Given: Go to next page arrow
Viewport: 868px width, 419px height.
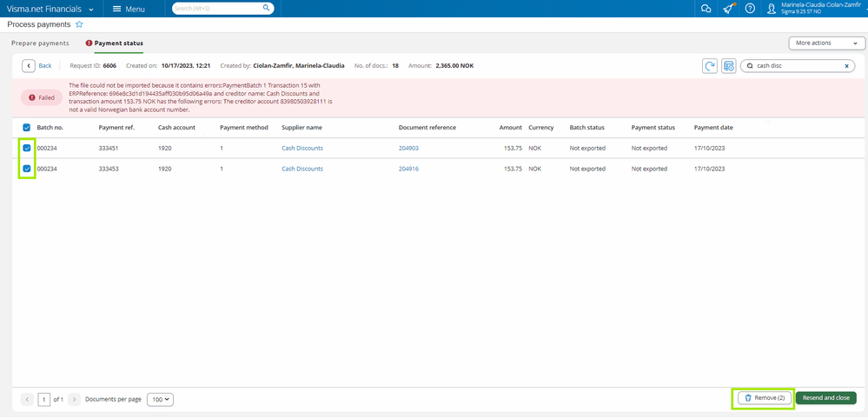Looking at the screenshot, I should pyautogui.click(x=74, y=399).
